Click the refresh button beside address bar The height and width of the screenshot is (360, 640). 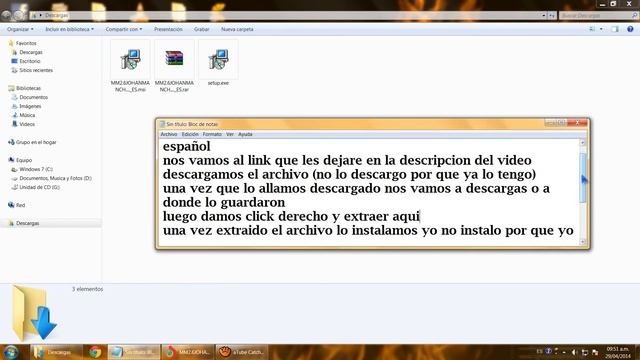pos(552,16)
